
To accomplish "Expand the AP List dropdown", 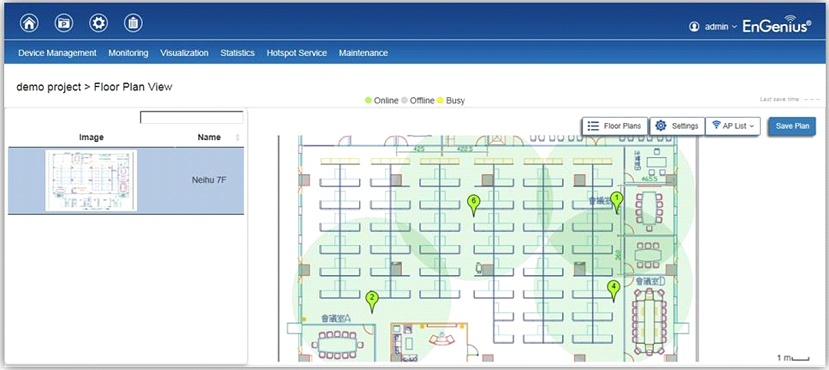I will click(x=733, y=126).
